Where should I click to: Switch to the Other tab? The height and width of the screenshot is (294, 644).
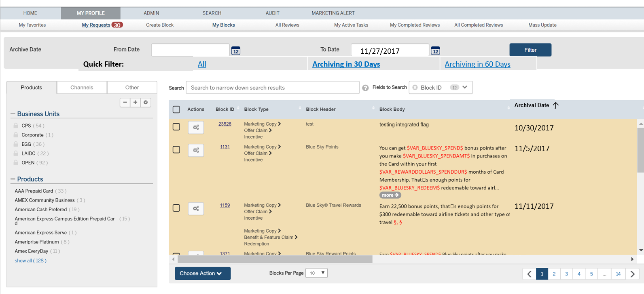132,88
